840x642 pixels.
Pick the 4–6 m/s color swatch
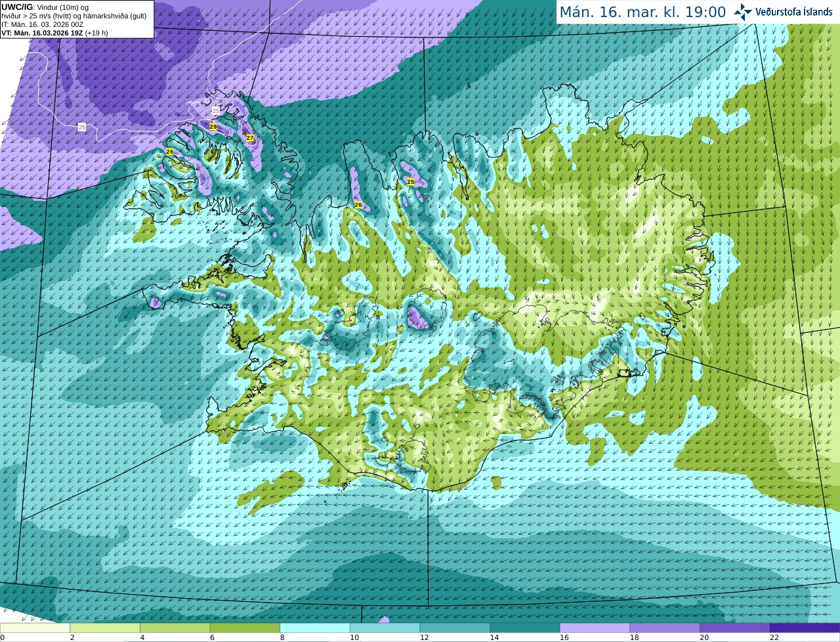point(175,628)
